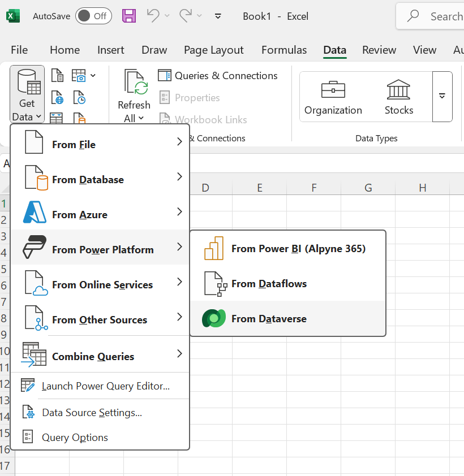The width and height of the screenshot is (464, 476).
Task: Select column G header
Action: point(368,188)
